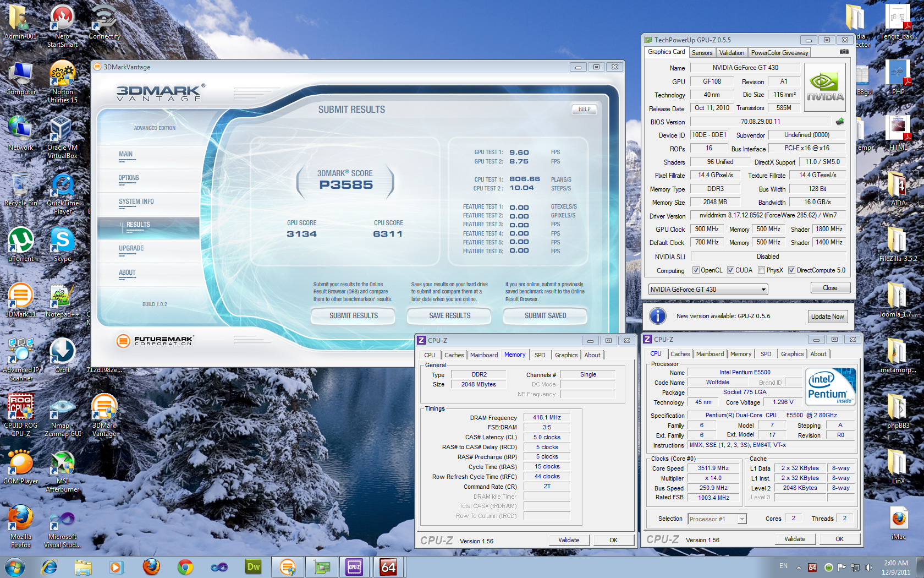Open Caches tab in the Memory CPU-Z window
Screen dimensions: 924x578
coord(454,355)
